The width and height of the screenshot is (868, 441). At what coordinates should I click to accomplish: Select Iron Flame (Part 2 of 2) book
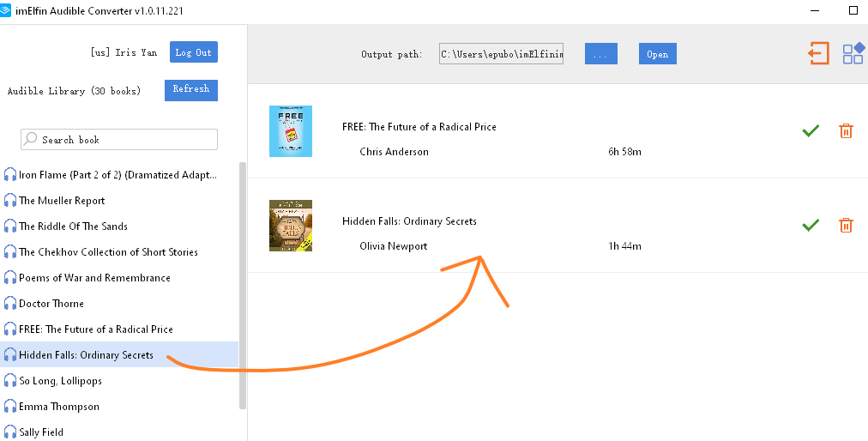click(x=119, y=175)
